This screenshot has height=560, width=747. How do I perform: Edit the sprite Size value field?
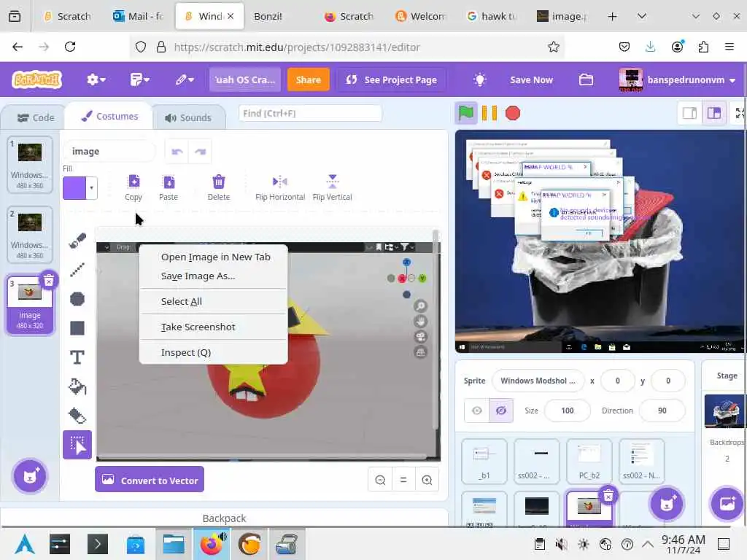pos(567,411)
